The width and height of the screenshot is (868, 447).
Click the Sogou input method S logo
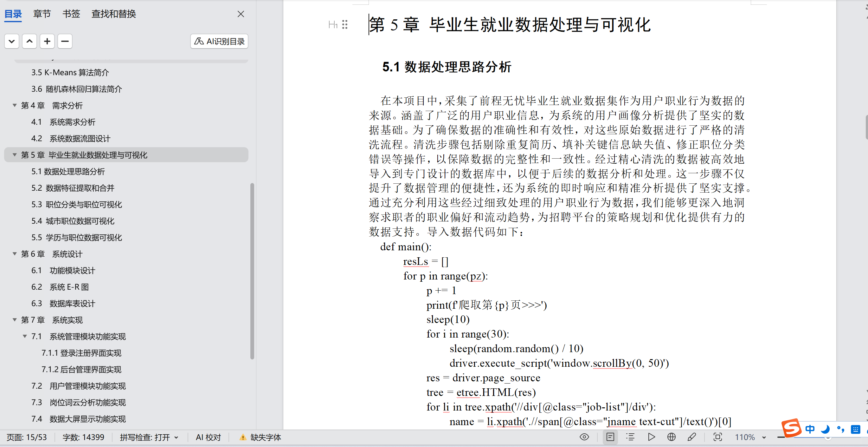click(x=791, y=429)
